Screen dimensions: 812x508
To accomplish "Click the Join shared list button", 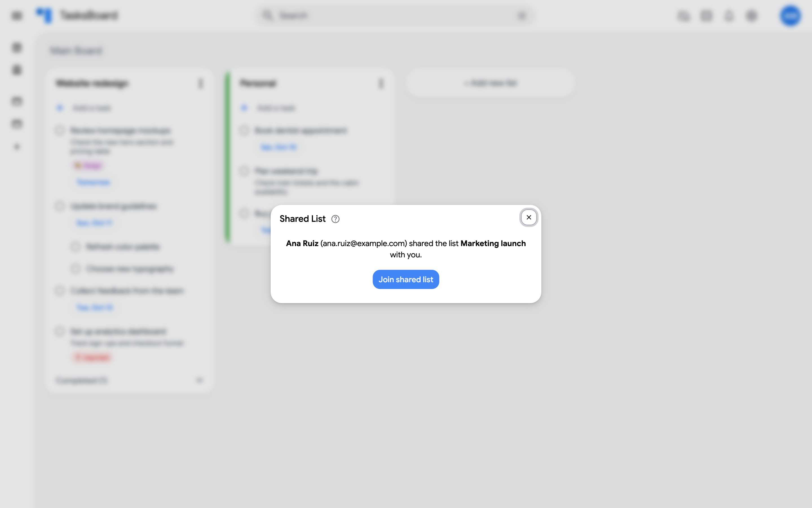I will 406,279.
